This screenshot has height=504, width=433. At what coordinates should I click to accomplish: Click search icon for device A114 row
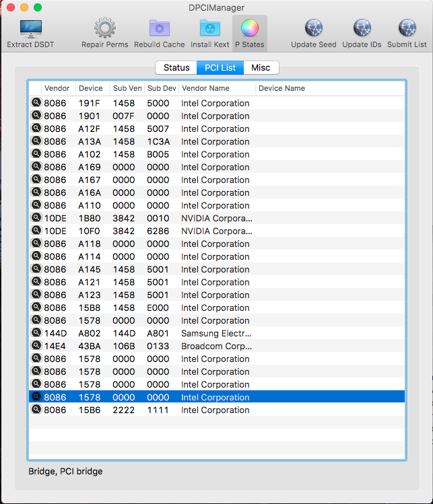(36, 256)
